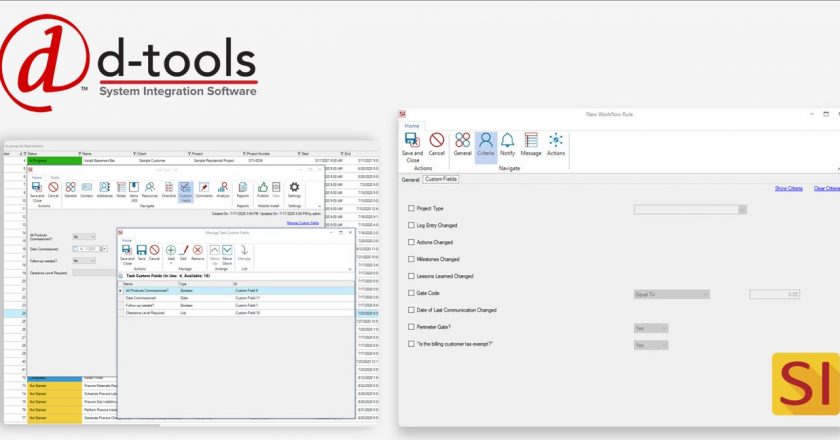The width and height of the screenshot is (840, 440).
Task: Click Edit pencil icon in Manage Custom Fields
Action: point(184,252)
